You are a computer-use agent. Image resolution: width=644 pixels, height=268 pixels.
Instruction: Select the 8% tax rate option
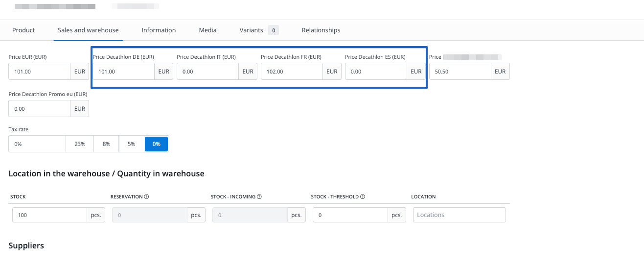[x=106, y=144]
